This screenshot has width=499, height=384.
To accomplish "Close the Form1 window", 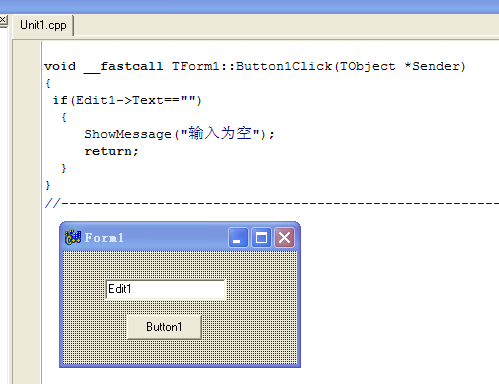I will [284, 238].
